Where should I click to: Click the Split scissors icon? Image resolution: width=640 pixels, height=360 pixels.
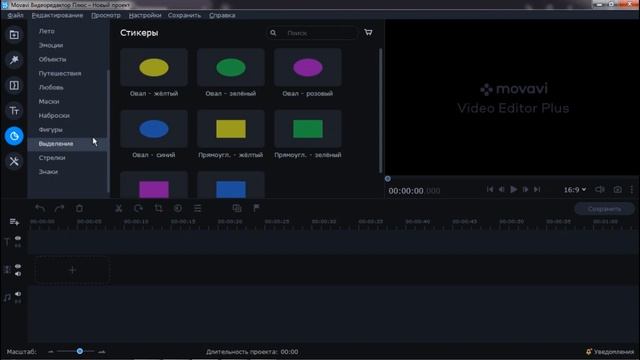[119, 209]
